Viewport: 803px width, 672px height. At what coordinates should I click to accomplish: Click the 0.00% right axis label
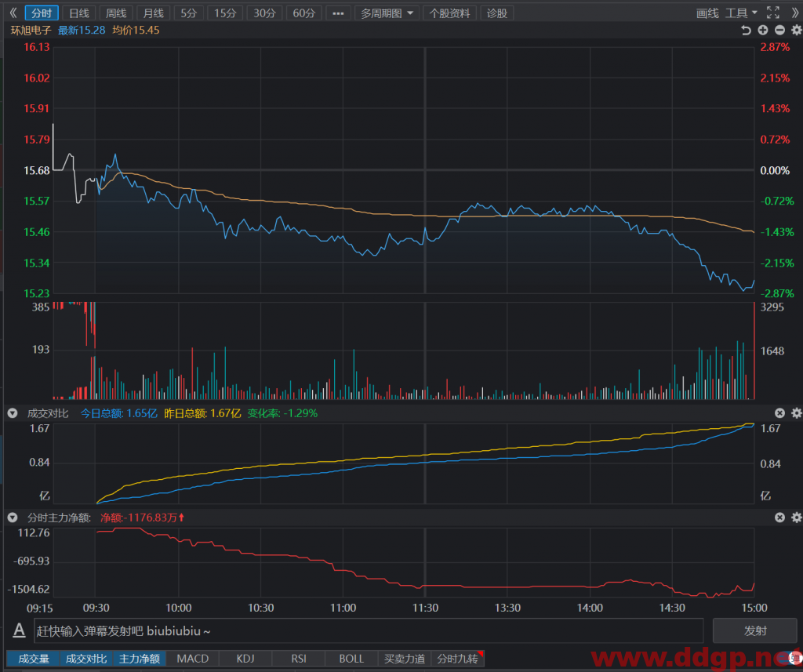(775, 171)
